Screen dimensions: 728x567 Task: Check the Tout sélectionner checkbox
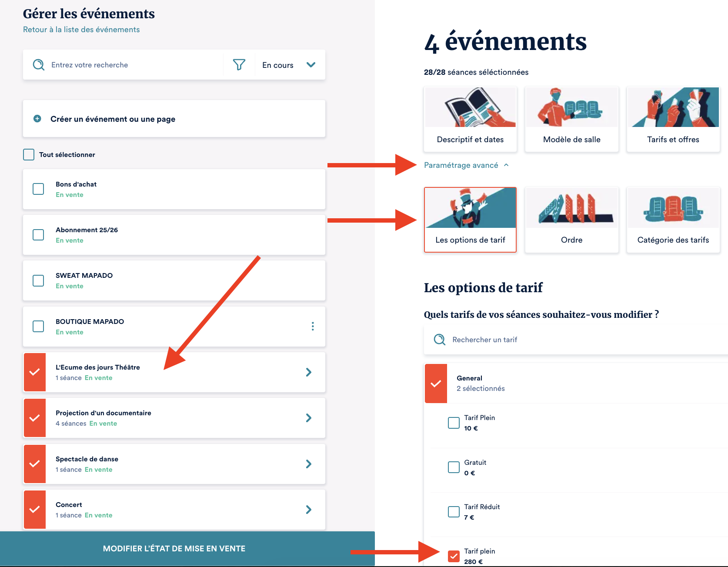point(29,155)
